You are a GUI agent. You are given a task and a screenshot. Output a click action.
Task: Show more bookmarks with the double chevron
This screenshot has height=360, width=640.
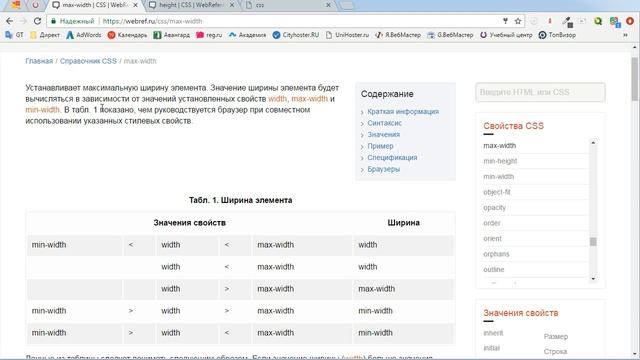[625, 35]
